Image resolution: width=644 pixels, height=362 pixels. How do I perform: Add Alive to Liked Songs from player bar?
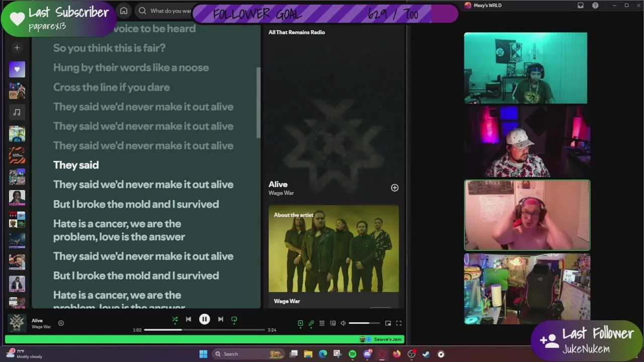[x=61, y=323]
